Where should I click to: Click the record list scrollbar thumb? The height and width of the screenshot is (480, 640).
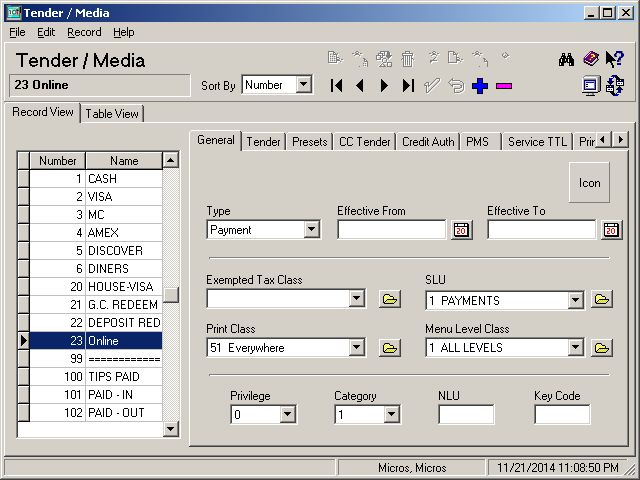click(171, 295)
